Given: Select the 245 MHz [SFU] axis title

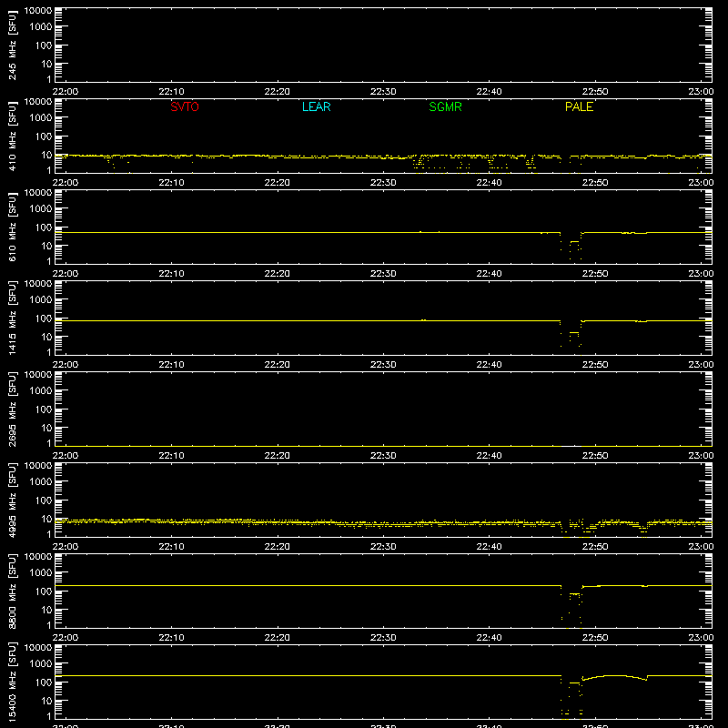Looking at the screenshot, I should [x=13, y=45].
